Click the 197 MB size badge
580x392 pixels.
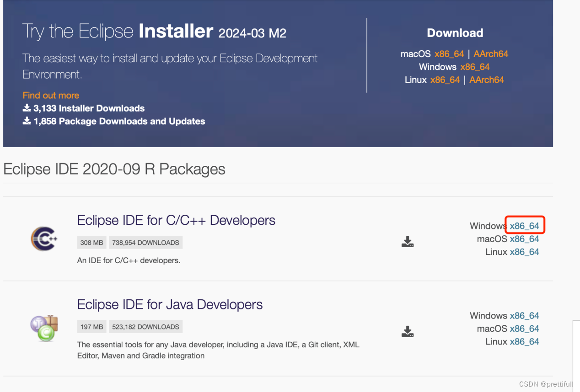[x=92, y=327]
